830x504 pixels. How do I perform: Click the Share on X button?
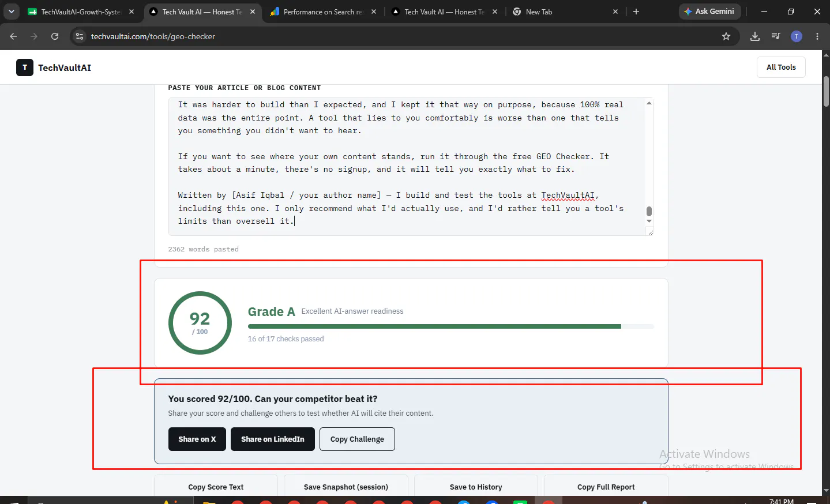197,439
